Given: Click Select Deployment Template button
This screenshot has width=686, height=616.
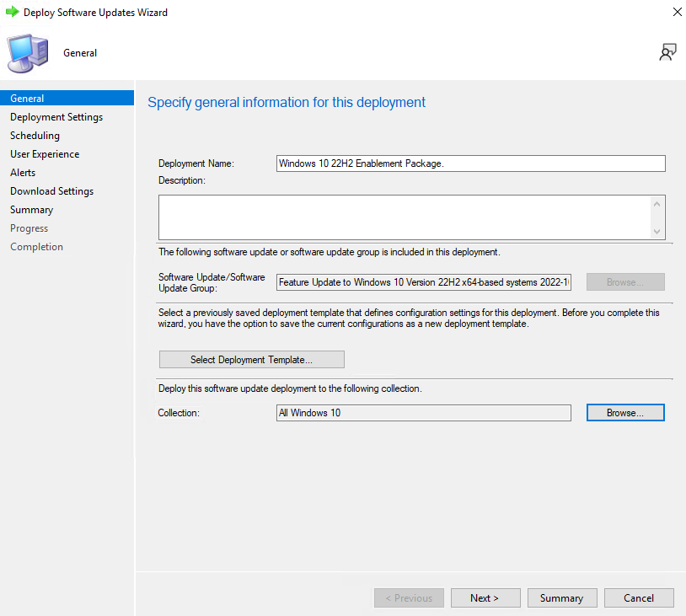Looking at the screenshot, I should (x=252, y=360).
